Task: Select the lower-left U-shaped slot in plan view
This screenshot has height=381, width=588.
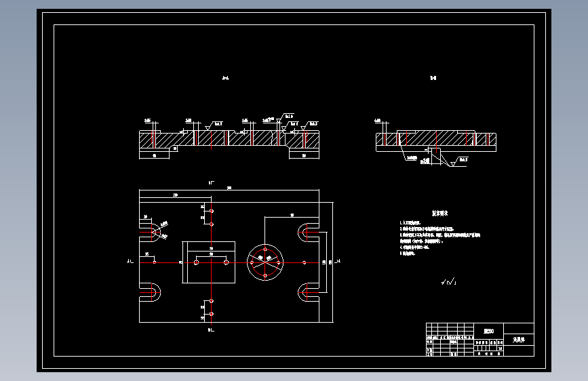Action: 150,292
